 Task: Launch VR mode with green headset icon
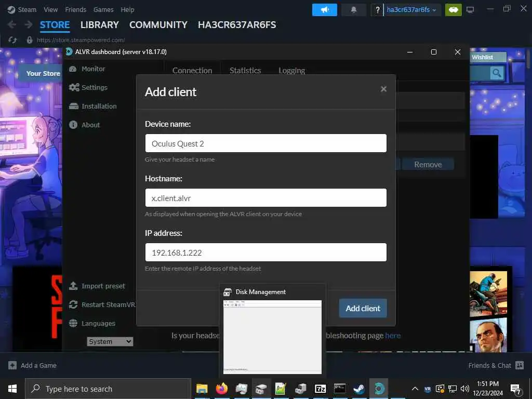453,10
